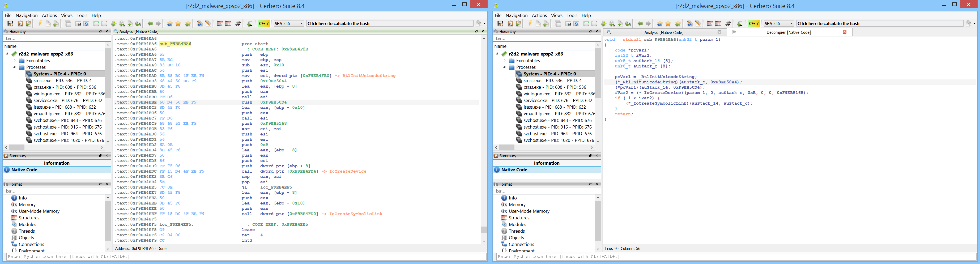Open the Actions menu in right window

click(539, 16)
